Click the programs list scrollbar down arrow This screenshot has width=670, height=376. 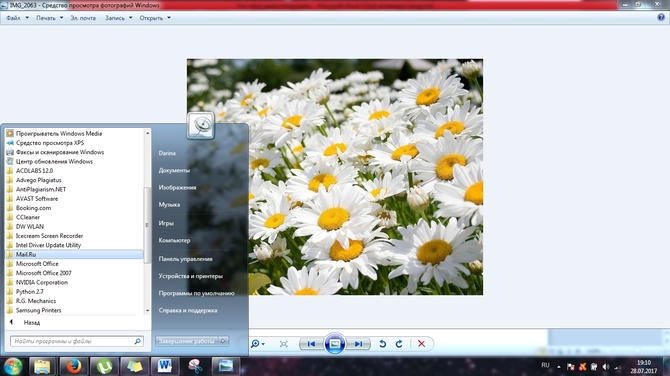click(x=147, y=311)
